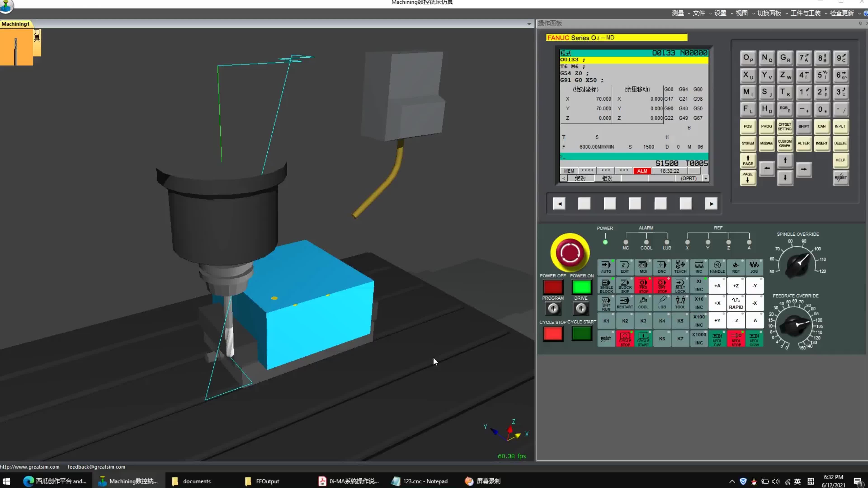Toggle the LUB lubrication key
Viewport: 868px width, 488px height.
point(662,303)
